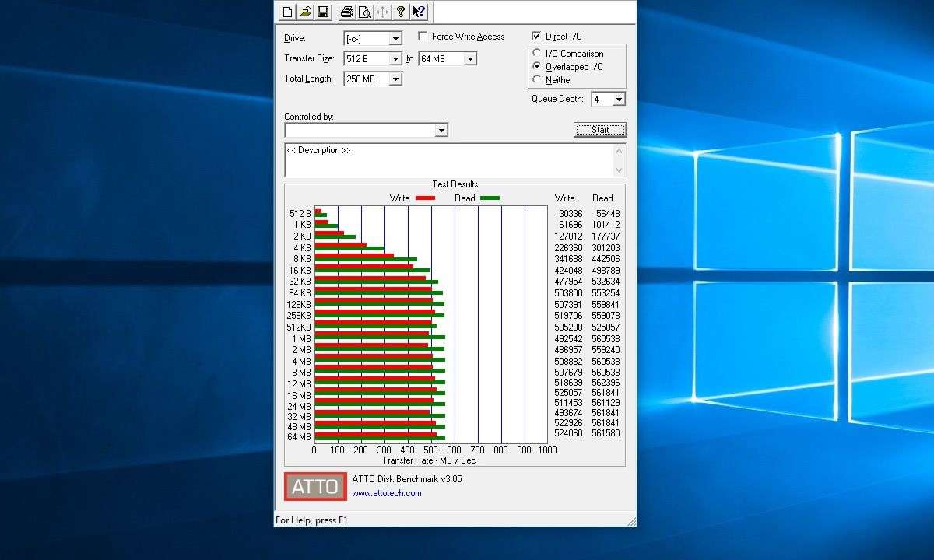The width and height of the screenshot is (934, 560).
Task: Click inside the Description text box
Action: (x=449, y=160)
